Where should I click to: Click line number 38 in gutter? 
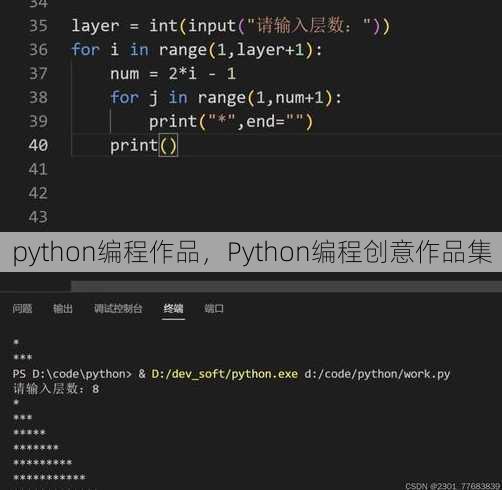(38, 98)
